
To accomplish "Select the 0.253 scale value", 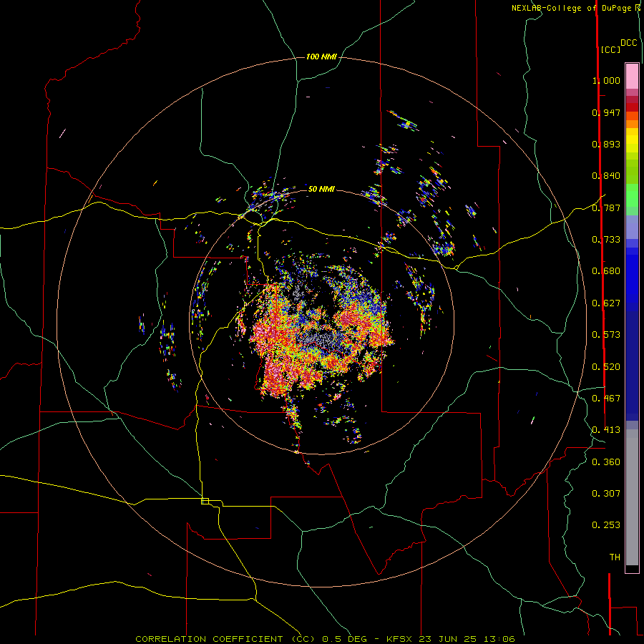I will click(x=606, y=525).
